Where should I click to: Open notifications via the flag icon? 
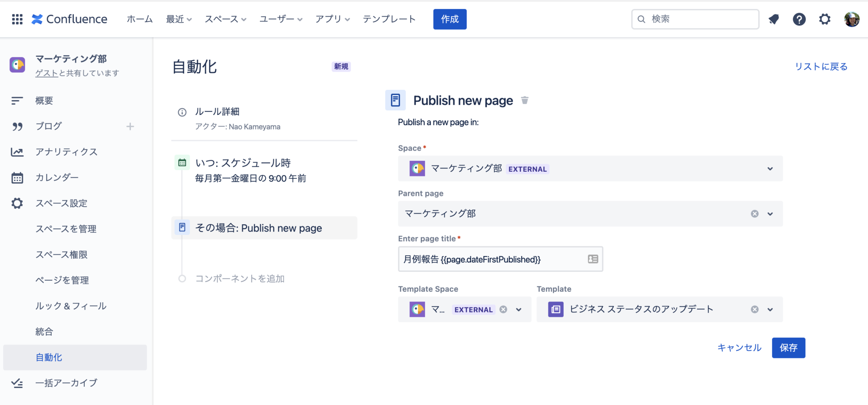(773, 19)
